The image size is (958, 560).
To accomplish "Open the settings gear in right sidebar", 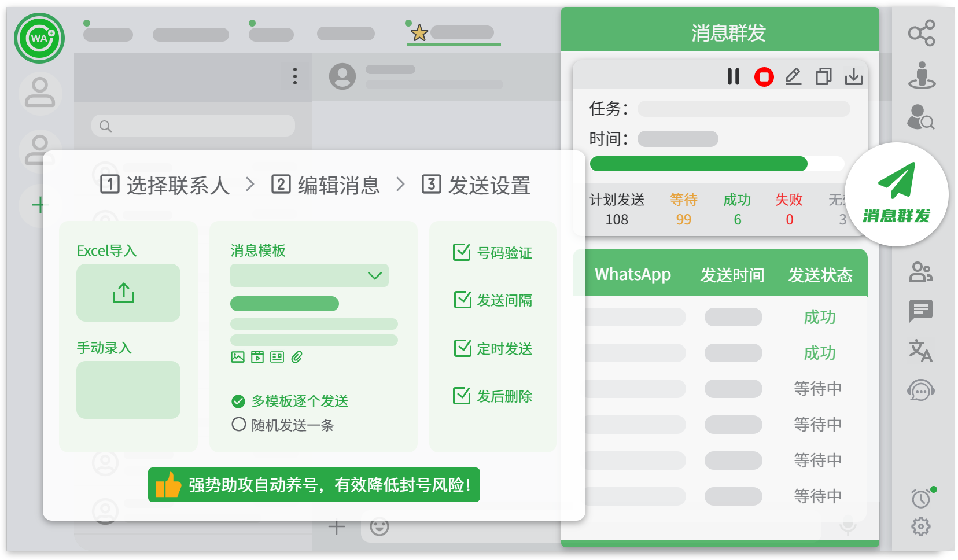I will 921,526.
